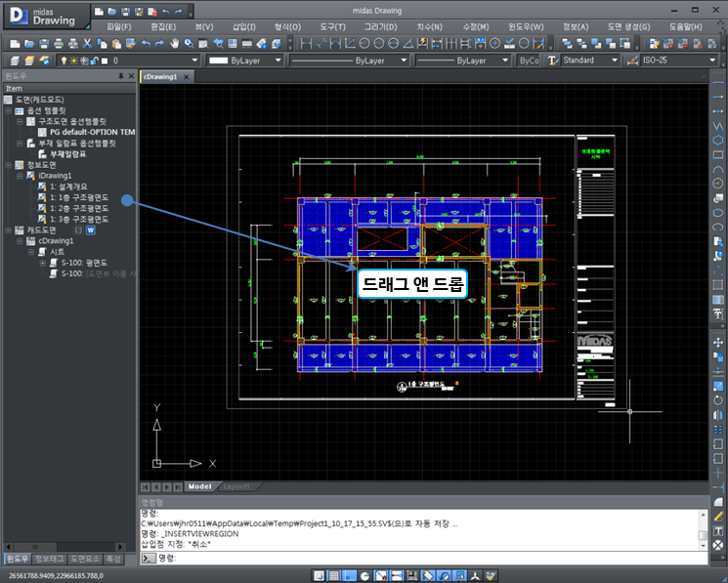Click the W button next to 캐드도면
Viewport: 728px width, 583px height.
pyautogui.click(x=91, y=230)
